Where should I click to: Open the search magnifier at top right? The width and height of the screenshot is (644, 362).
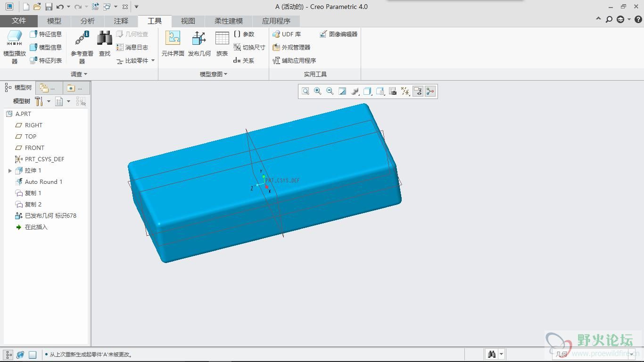(x=609, y=19)
